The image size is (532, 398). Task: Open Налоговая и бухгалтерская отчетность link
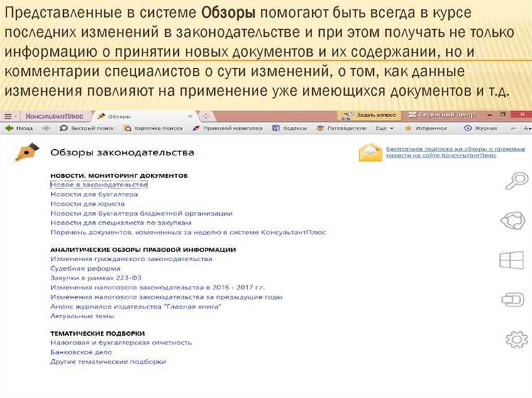click(121, 343)
